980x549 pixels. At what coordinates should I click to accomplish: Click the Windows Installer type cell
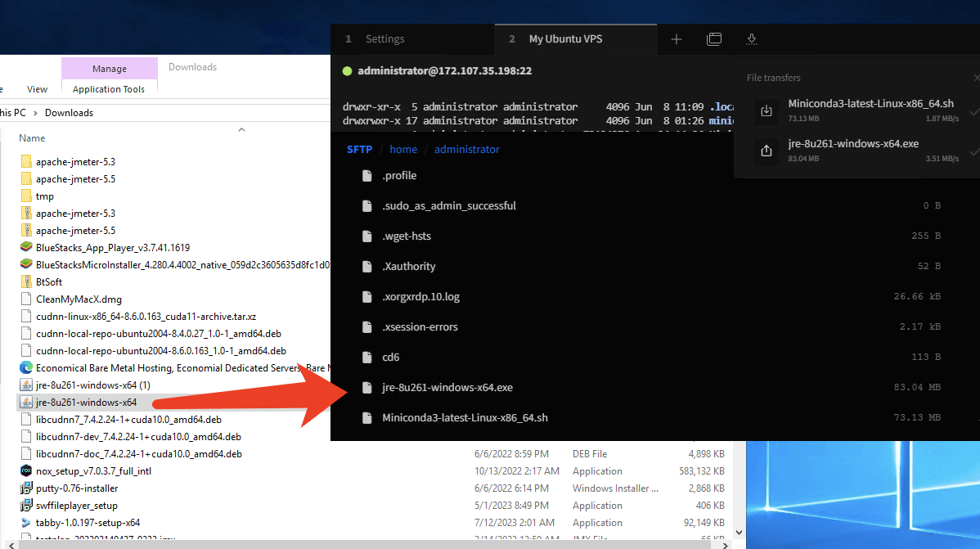[x=615, y=488]
